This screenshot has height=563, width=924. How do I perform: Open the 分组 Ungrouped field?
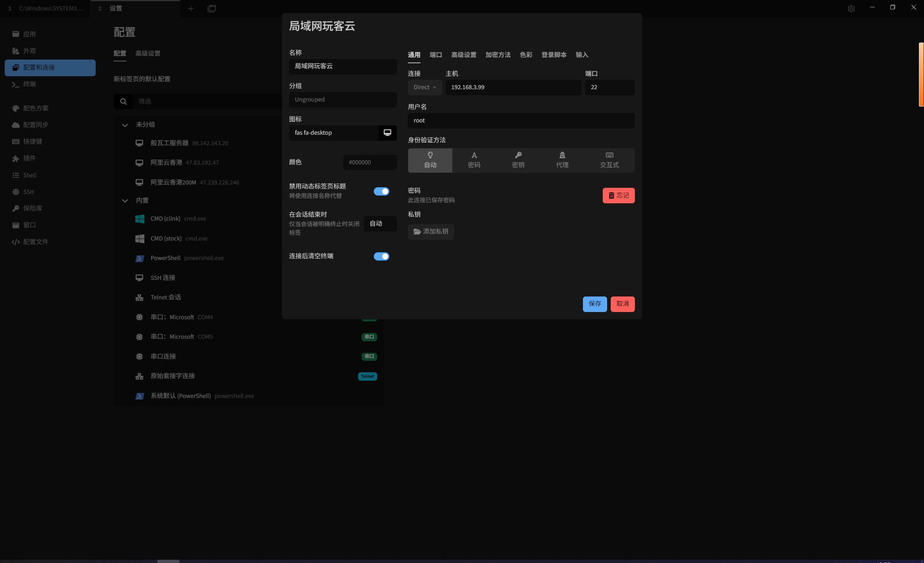click(x=343, y=100)
